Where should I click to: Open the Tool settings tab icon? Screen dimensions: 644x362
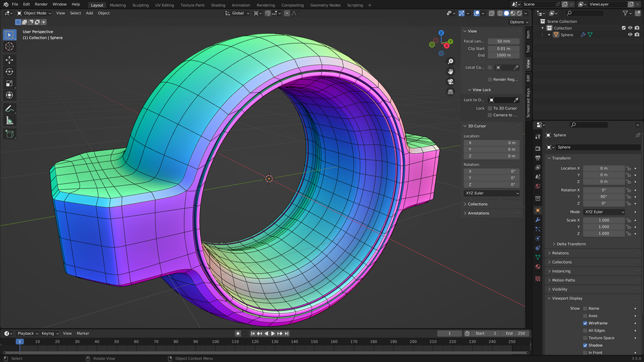tap(538, 136)
